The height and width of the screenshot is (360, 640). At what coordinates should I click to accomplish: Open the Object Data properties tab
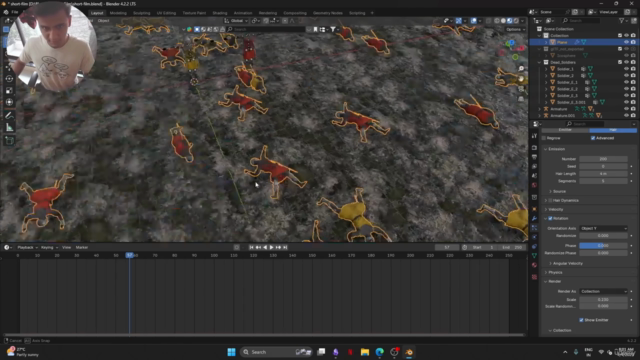pos(534,256)
